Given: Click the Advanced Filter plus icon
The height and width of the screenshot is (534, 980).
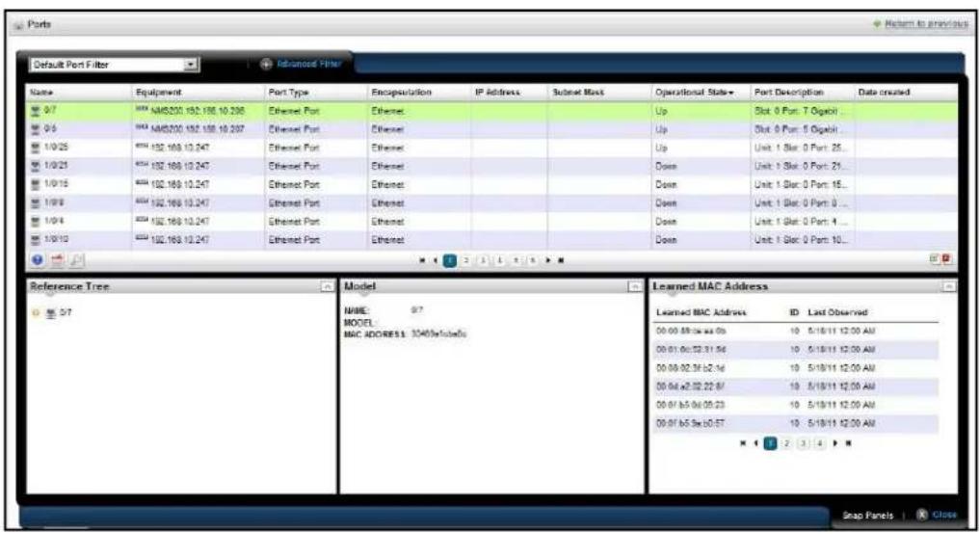Looking at the screenshot, I should 266,64.
